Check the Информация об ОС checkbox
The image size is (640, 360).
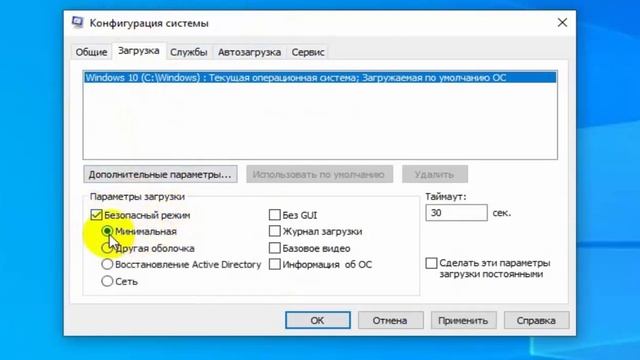[275, 264]
